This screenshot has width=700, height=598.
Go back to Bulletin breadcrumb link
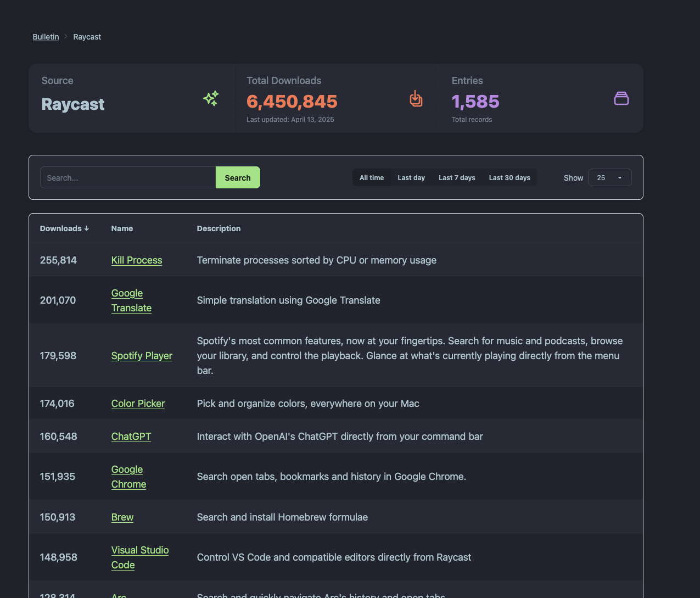tap(46, 37)
